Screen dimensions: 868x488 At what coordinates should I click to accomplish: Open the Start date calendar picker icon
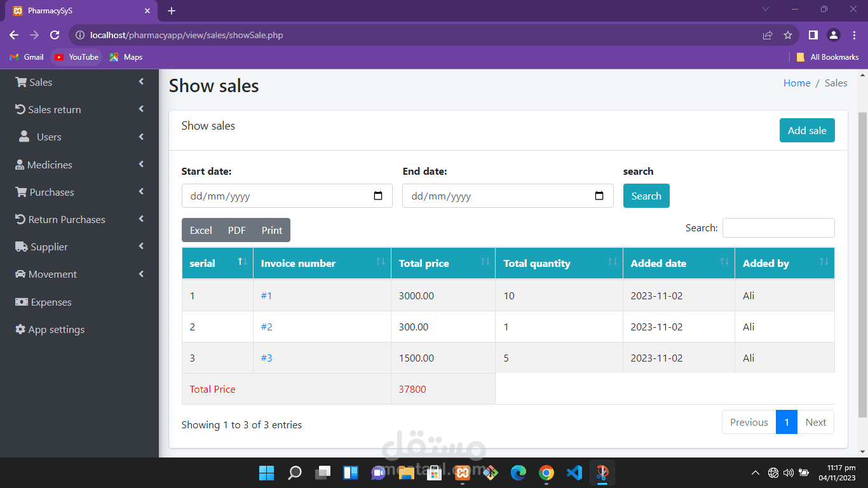pos(378,196)
